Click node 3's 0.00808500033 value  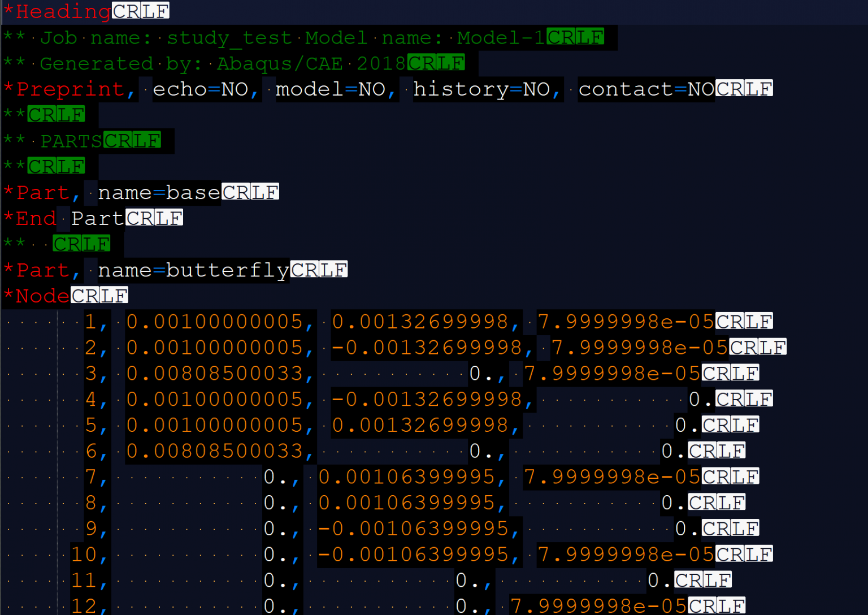[215, 374]
